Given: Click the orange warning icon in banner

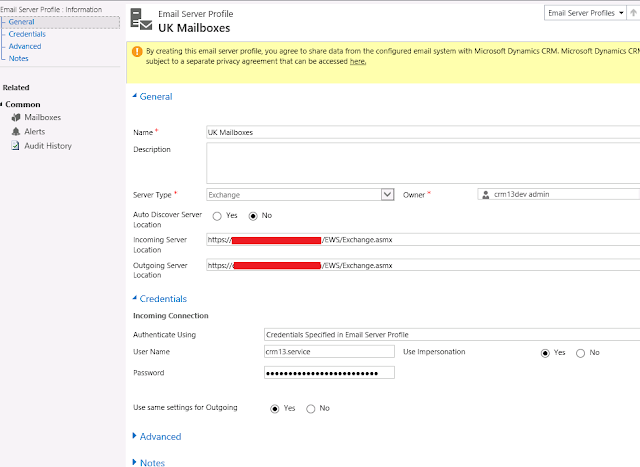Looking at the screenshot, I should [x=137, y=51].
